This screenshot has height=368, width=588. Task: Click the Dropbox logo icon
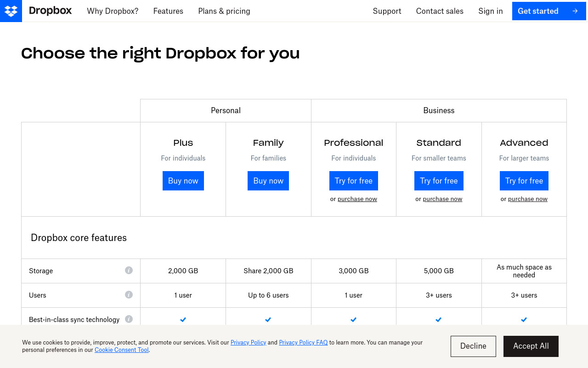(x=11, y=11)
